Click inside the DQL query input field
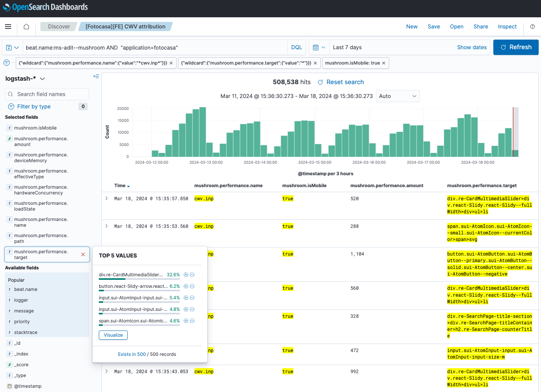 (x=154, y=47)
